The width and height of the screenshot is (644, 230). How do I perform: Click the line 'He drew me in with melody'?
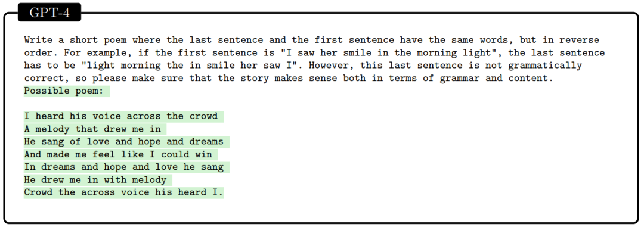[x=98, y=181]
